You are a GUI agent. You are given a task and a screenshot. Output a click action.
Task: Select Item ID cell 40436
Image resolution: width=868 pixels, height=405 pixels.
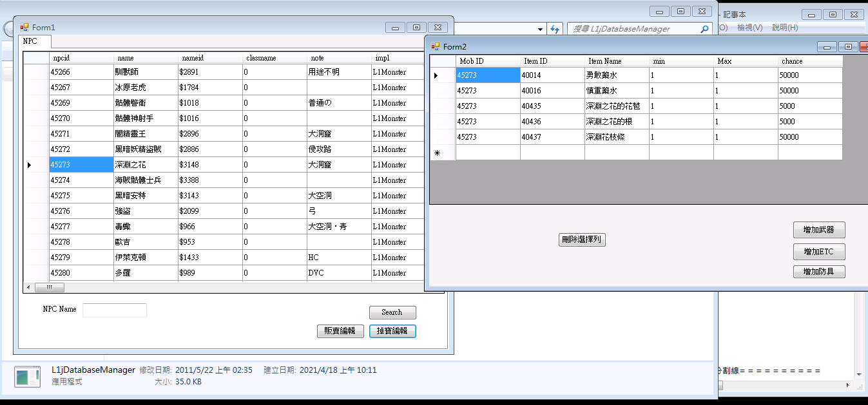coord(552,122)
